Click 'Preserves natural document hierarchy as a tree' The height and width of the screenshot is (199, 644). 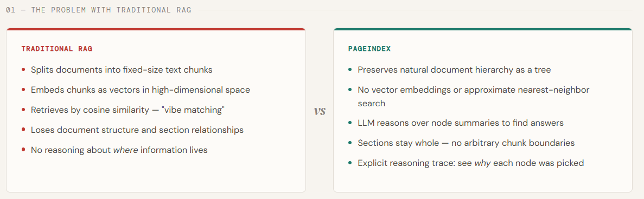click(x=454, y=70)
